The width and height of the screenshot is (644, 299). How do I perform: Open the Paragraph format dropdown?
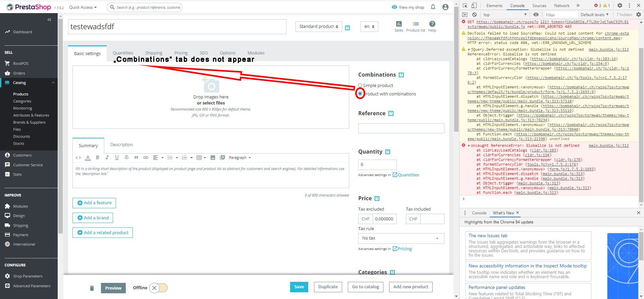[x=239, y=158]
